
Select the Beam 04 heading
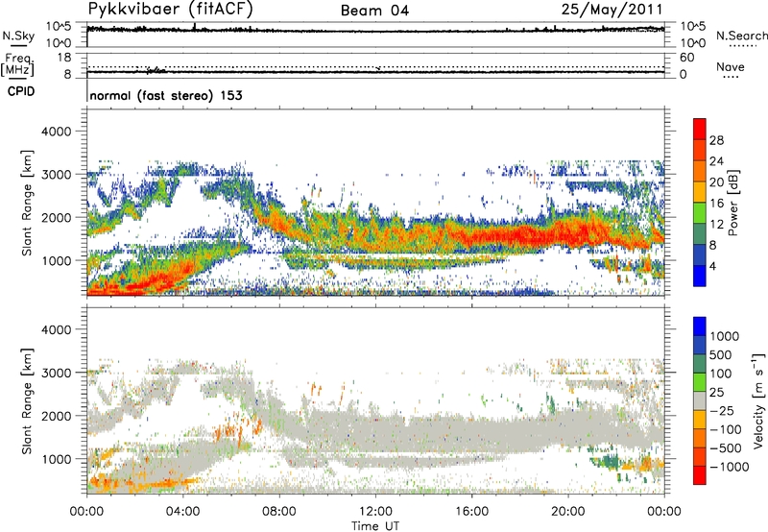374,11
